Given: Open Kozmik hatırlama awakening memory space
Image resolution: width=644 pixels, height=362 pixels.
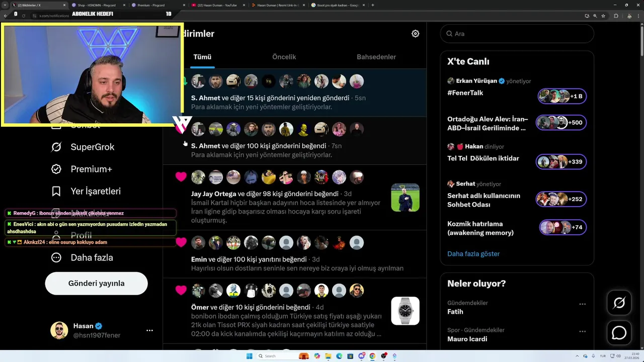Looking at the screenshot, I should point(480,228).
